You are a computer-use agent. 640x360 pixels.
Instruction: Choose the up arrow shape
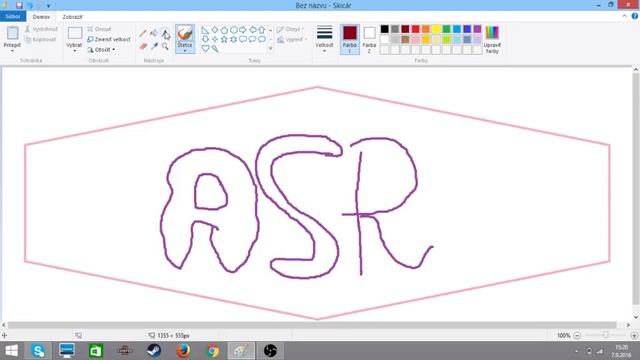(x=262, y=30)
